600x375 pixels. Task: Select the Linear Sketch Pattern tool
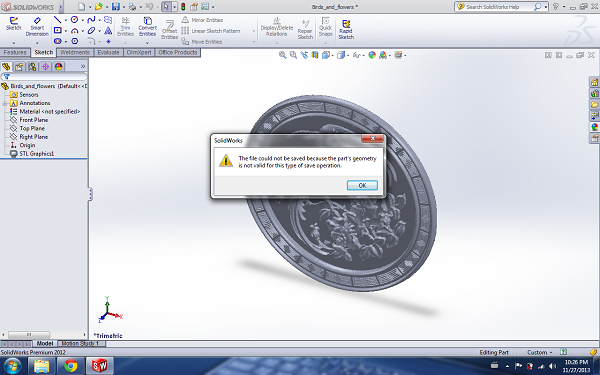211,31
